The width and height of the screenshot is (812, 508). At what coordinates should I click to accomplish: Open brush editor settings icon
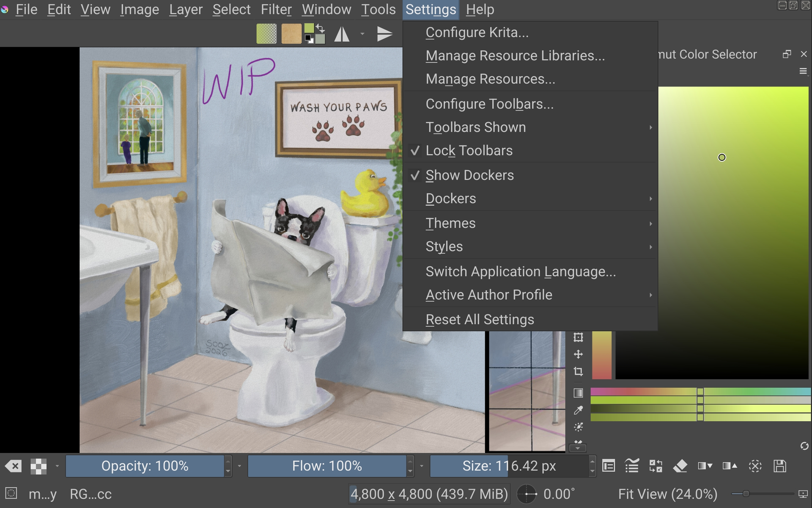tap(609, 466)
